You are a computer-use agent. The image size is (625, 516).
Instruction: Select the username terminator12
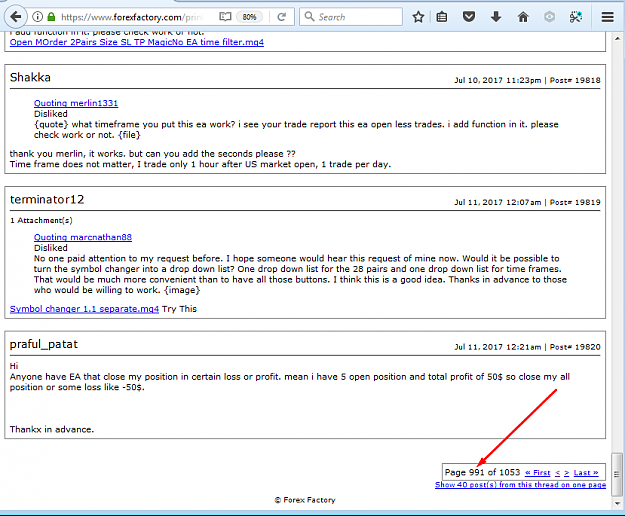click(47, 200)
